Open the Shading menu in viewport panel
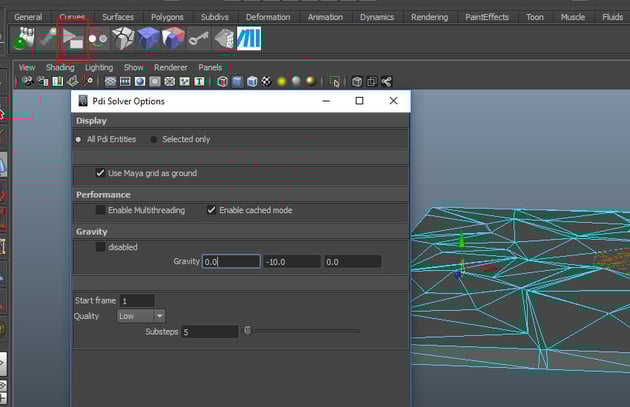Viewport: 630px width, 407px height. [60, 67]
